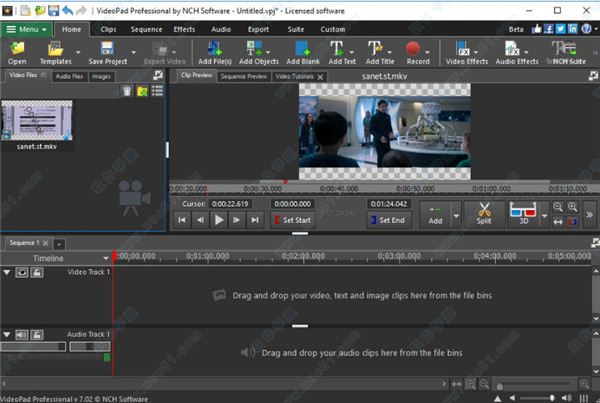Open the Add Text dropdown arrow
600x403 pixels.
351,52
